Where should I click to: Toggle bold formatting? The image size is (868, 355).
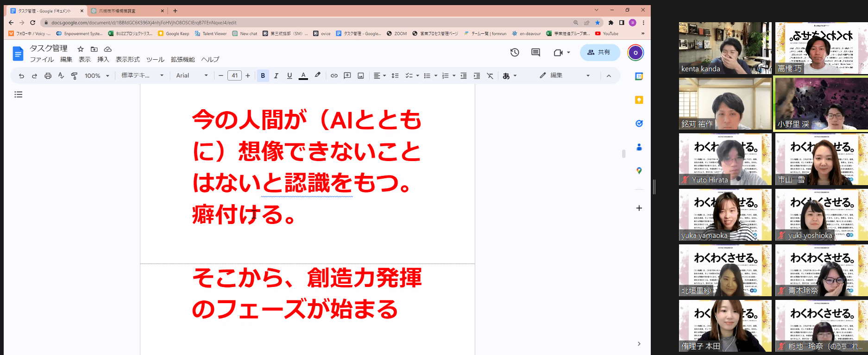[263, 76]
